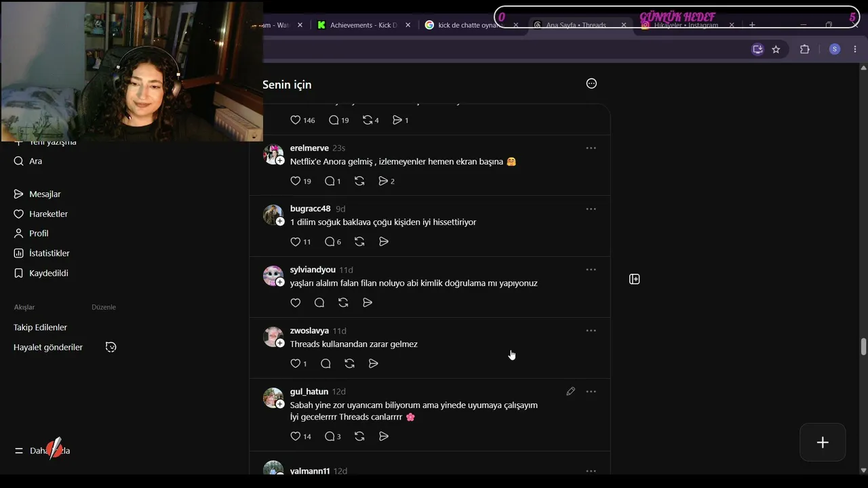Follow zwoslavya via the avatar plus badge
Viewport: 868px width, 488px height.
pyautogui.click(x=280, y=343)
